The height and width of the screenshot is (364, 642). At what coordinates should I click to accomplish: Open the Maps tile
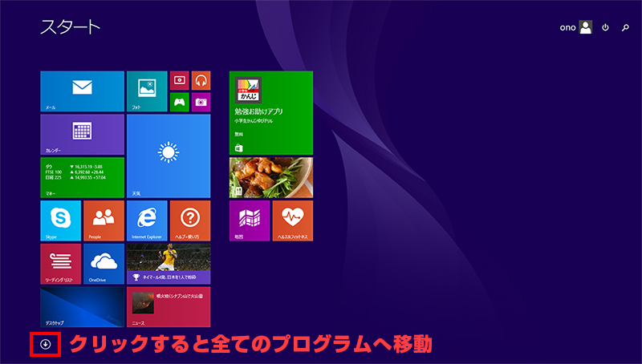pyautogui.click(x=250, y=220)
